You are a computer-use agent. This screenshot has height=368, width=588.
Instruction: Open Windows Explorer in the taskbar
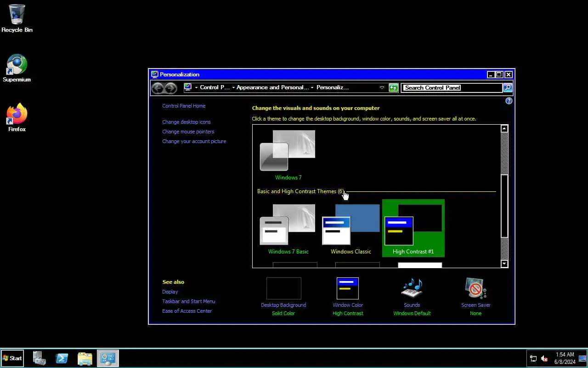[85, 358]
